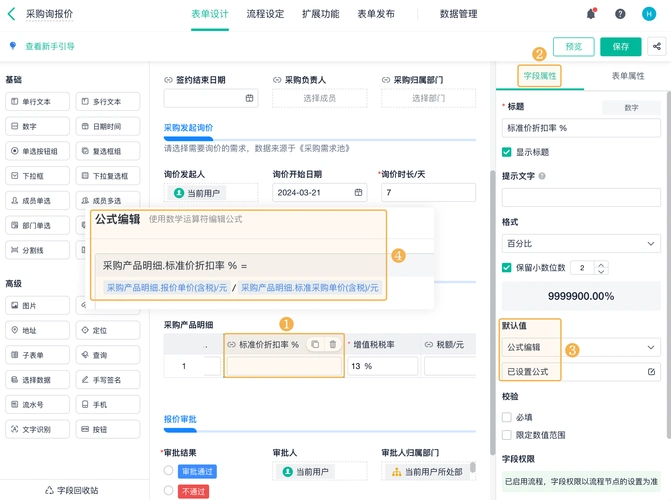Open calendar picker in 询价开始日期 field
Image resolution: width=671 pixels, height=500 pixels.
click(358, 193)
